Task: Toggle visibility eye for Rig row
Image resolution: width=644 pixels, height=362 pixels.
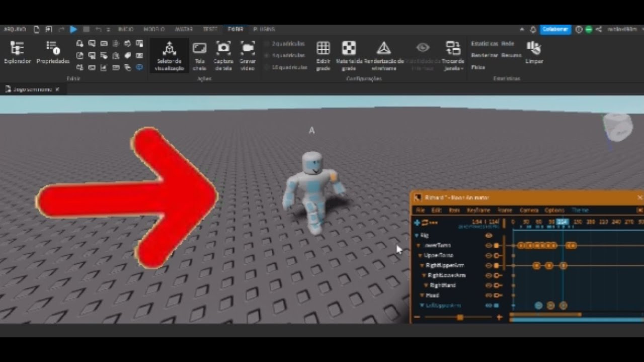Action: pos(488,235)
